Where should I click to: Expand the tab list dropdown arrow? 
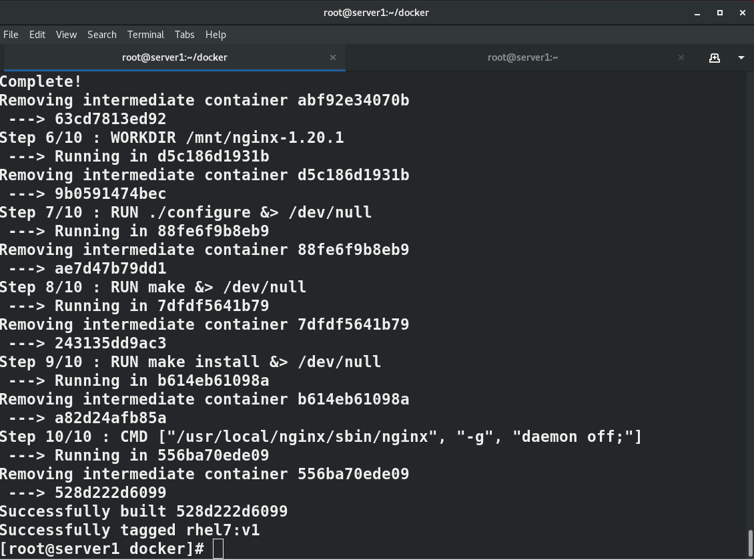click(741, 57)
